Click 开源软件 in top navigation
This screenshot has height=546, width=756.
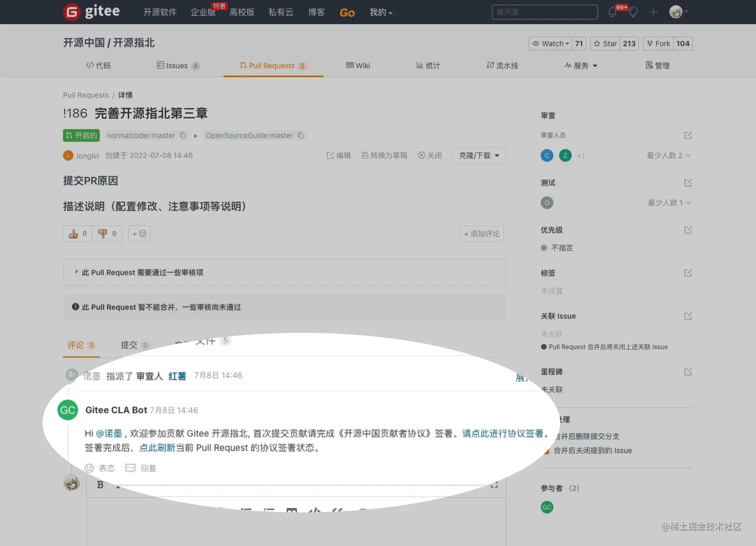pos(160,12)
